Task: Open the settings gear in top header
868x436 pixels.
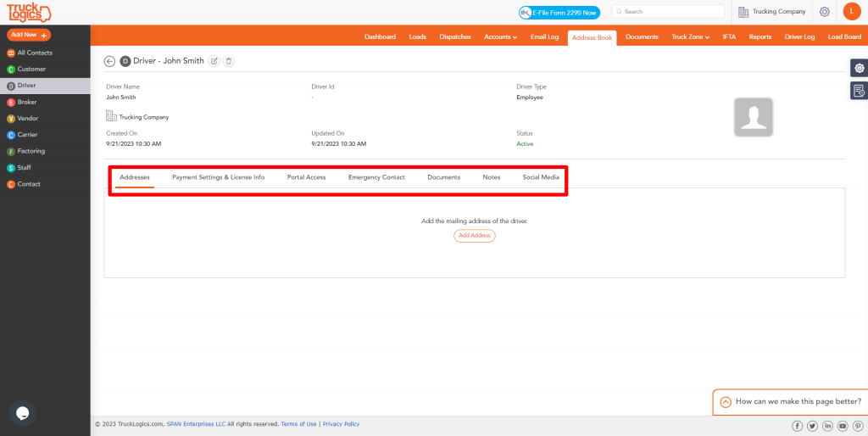Action: tap(824, 12)
